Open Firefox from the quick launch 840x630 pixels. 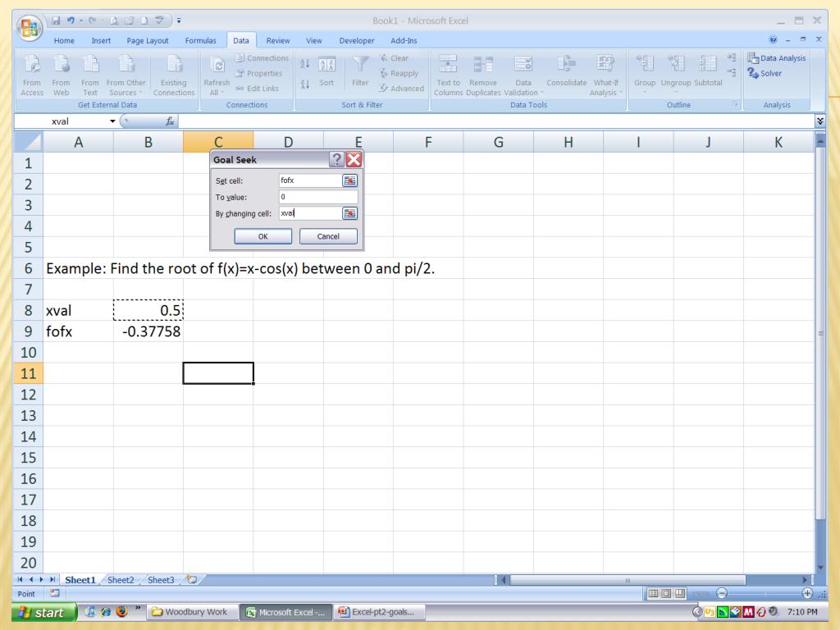pos(121,611)
